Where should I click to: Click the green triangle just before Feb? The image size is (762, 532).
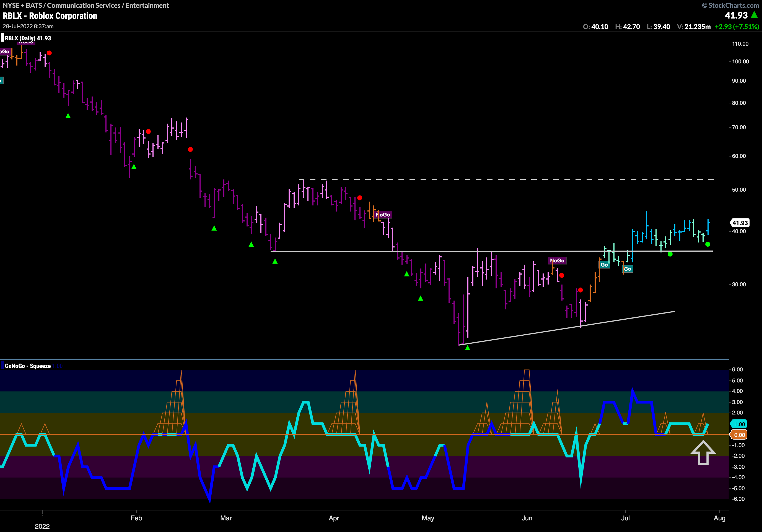(134, 167)
